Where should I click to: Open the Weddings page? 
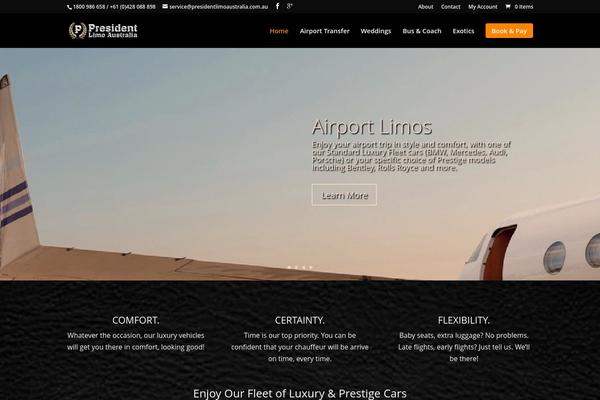[x=376, y=31]
